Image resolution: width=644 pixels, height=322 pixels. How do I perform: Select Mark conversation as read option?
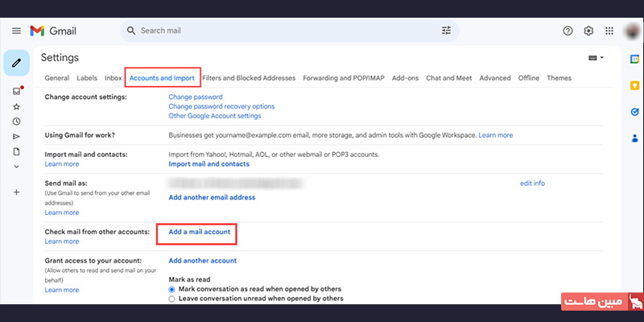tap(171, 289)
